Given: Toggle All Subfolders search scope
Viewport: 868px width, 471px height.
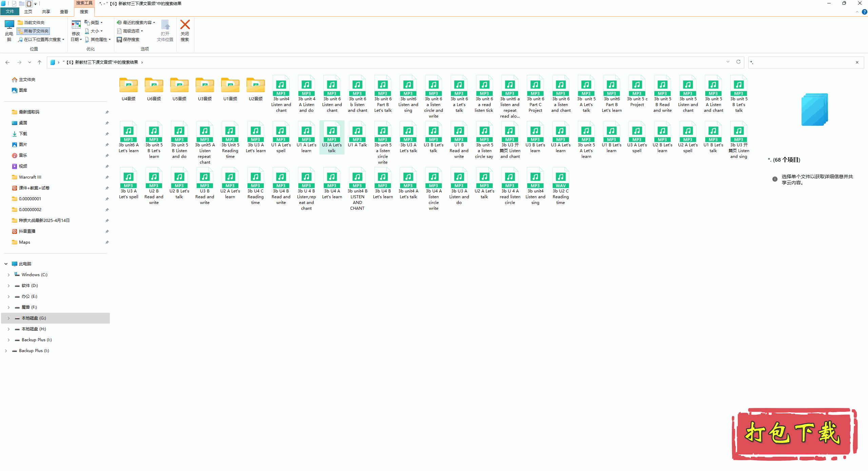Looking at the screenshot, I should pyautogui.click(x=33, y=31).
